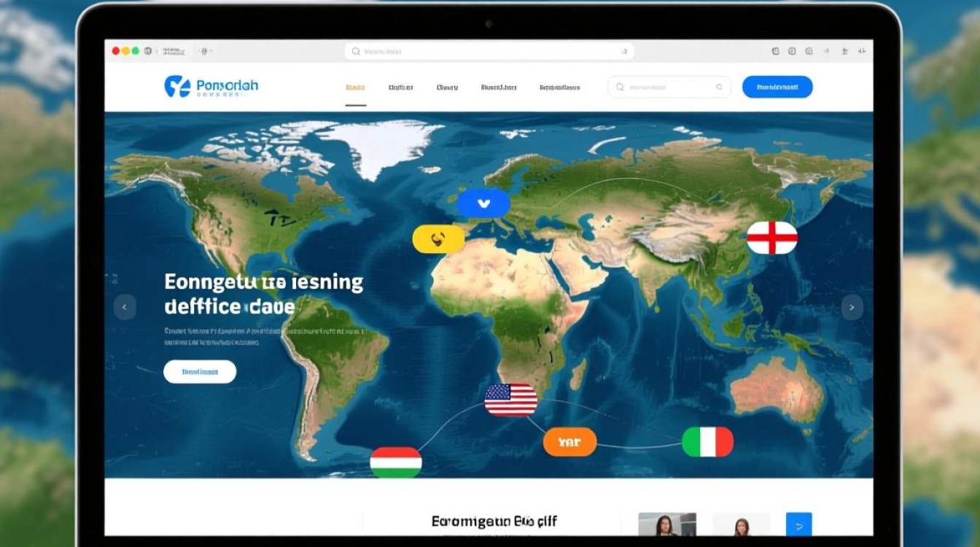The height and width of the screenshot is (547, 980).
Task: Select the red-white-green horizontal striped flag marker
Action: coord(396,462)
